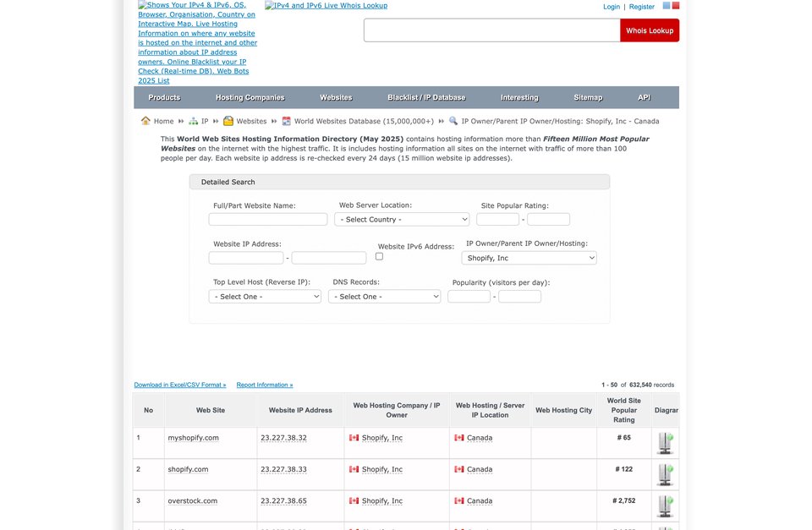The width and height of the screenshot is (812, 530).
Task: Click Canada location link in overstock.com row
Action: tap(480, 501)
